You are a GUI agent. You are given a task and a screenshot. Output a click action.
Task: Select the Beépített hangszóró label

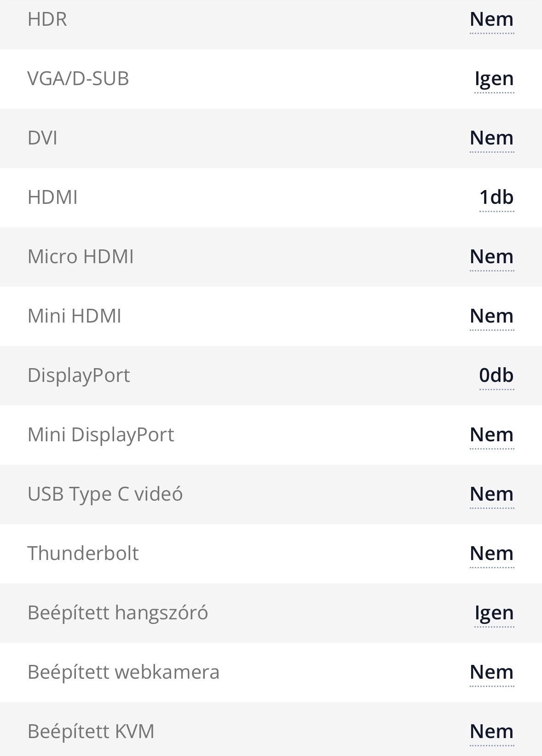point(118,613)
